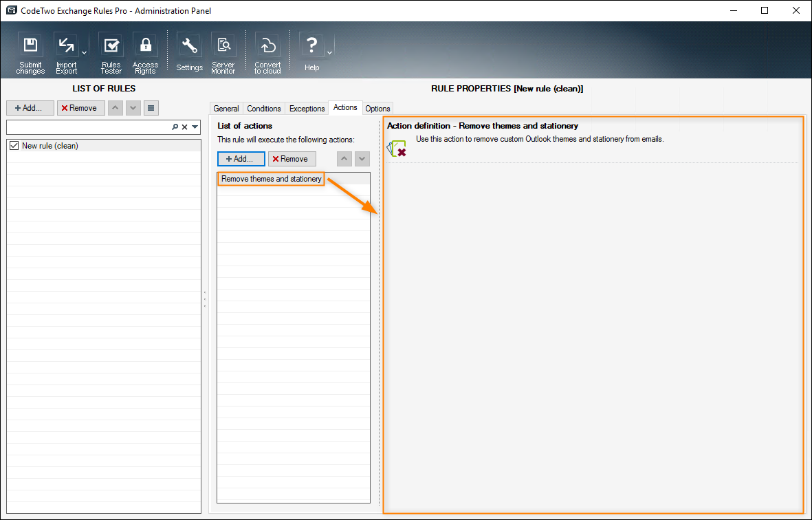Move the selected action up
The width and height of the screenshot is (812, 520).
344,159
